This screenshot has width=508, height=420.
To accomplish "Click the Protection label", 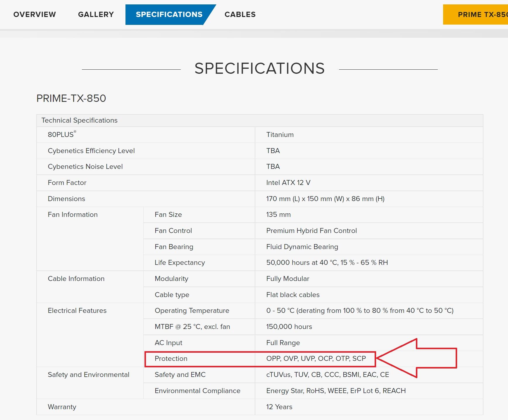I will click(x=171, y=359).
